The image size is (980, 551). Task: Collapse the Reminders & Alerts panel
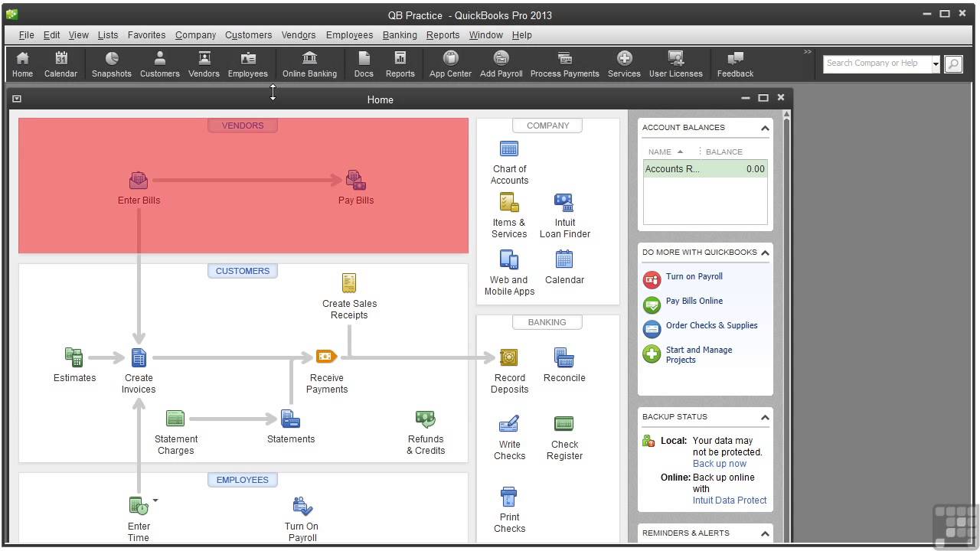click(764, 533)
